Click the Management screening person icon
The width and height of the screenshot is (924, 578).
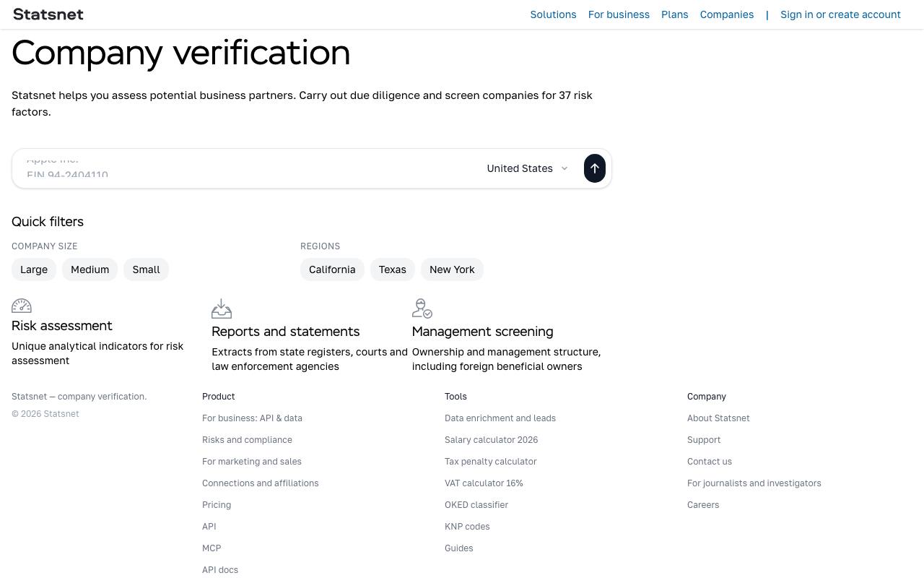pos(422,309)
